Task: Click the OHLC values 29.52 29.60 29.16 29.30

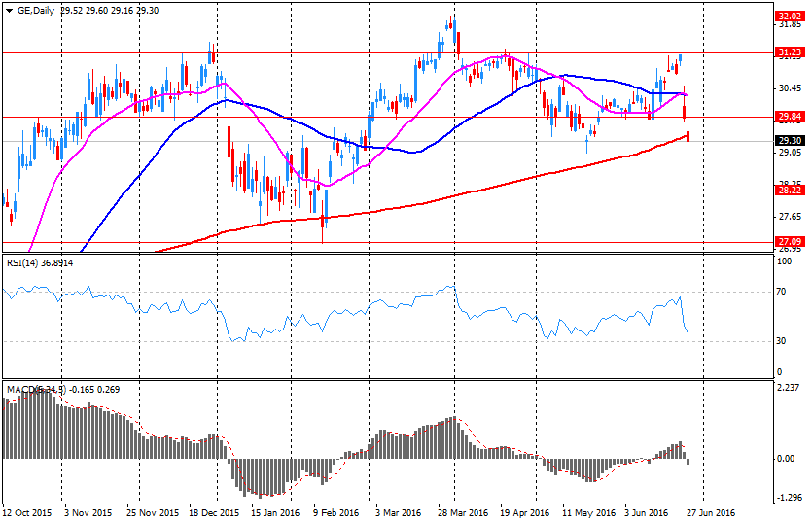Action: coord(110,11)
